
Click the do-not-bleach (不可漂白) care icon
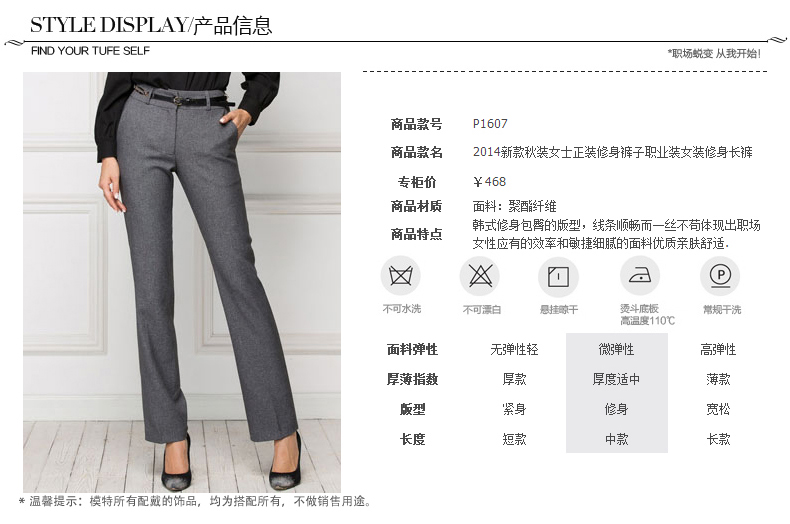480,276
